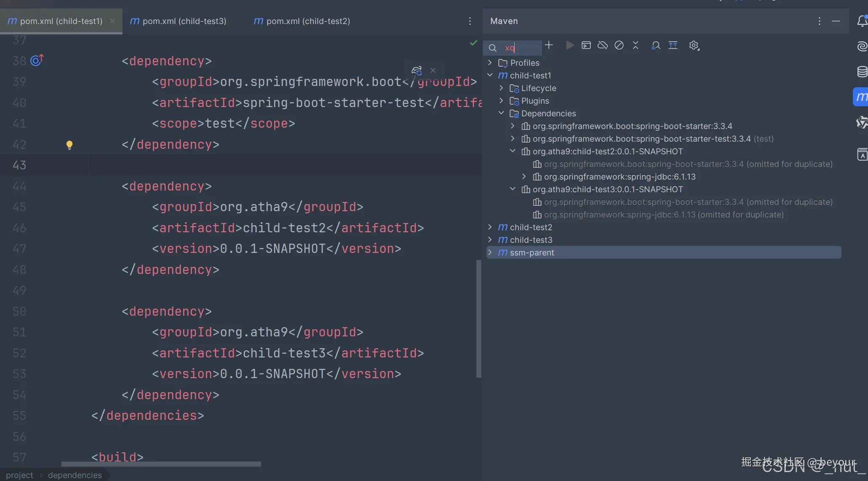Click the lightbulb intention icon at line 42

tap(69, 145)
